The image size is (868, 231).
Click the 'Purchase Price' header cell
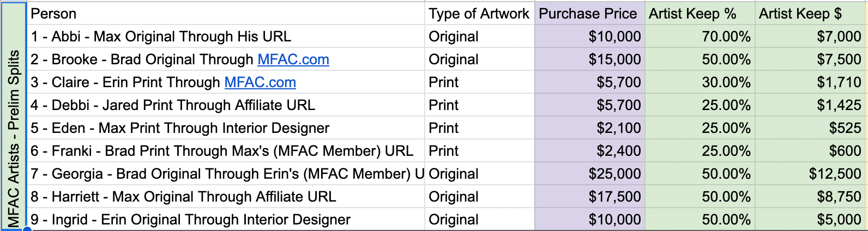(x=588, y=14)
